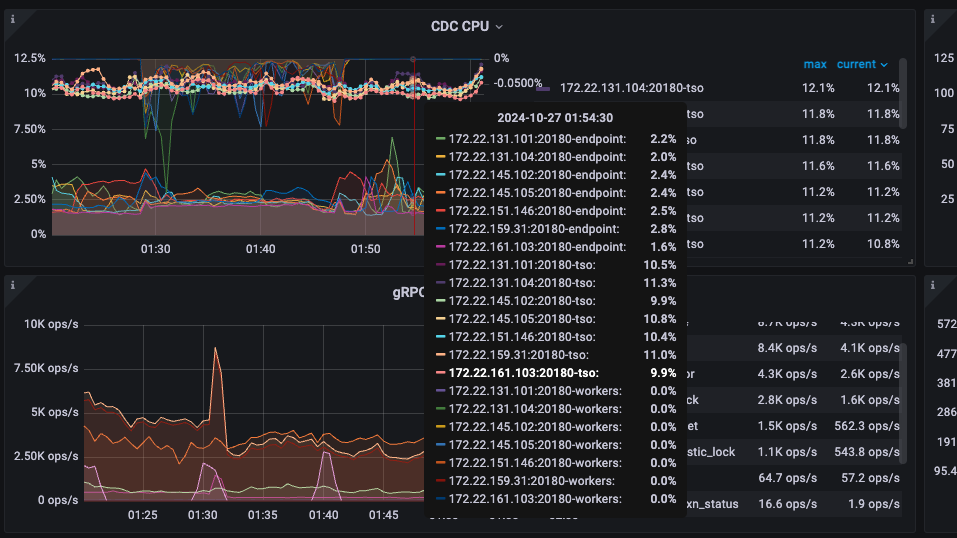The image size is (957, 538).
Task: Click the 1.5K ops/s legend value
Action: [x=787, y=426]
